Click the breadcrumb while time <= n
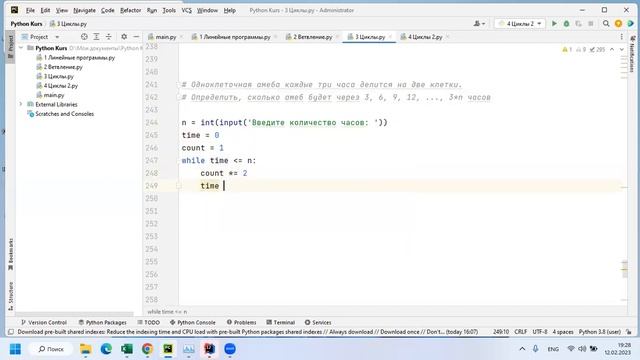 [x=167, y=311]
